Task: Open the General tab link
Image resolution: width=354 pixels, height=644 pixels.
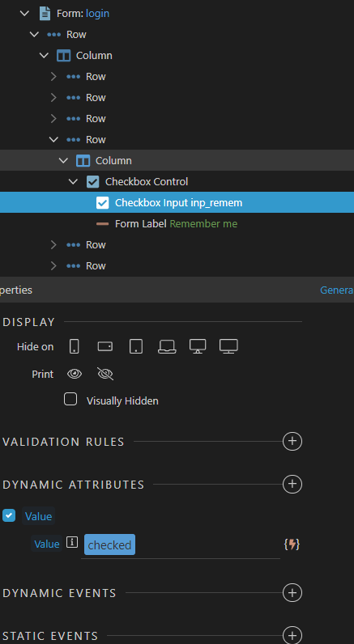Action: click(337, 290)
